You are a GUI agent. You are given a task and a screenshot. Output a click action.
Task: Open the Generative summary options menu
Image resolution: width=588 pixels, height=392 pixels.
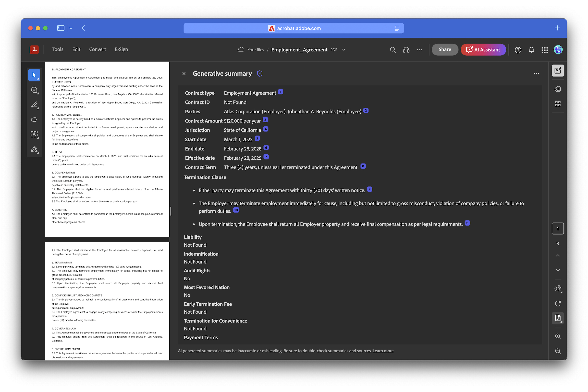click(536, 73)
